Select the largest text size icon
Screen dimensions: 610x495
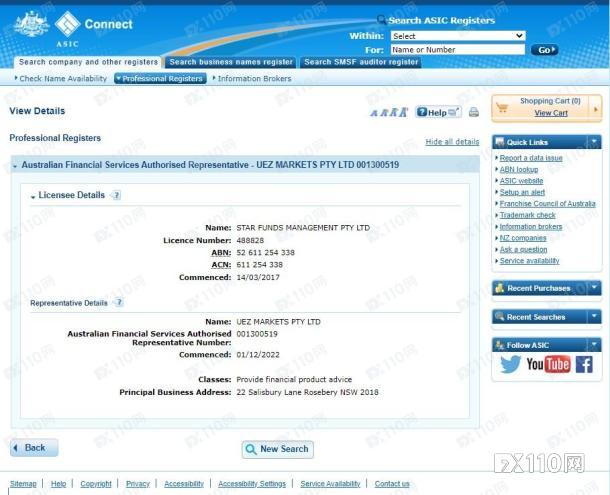click(x=403, y=112)
